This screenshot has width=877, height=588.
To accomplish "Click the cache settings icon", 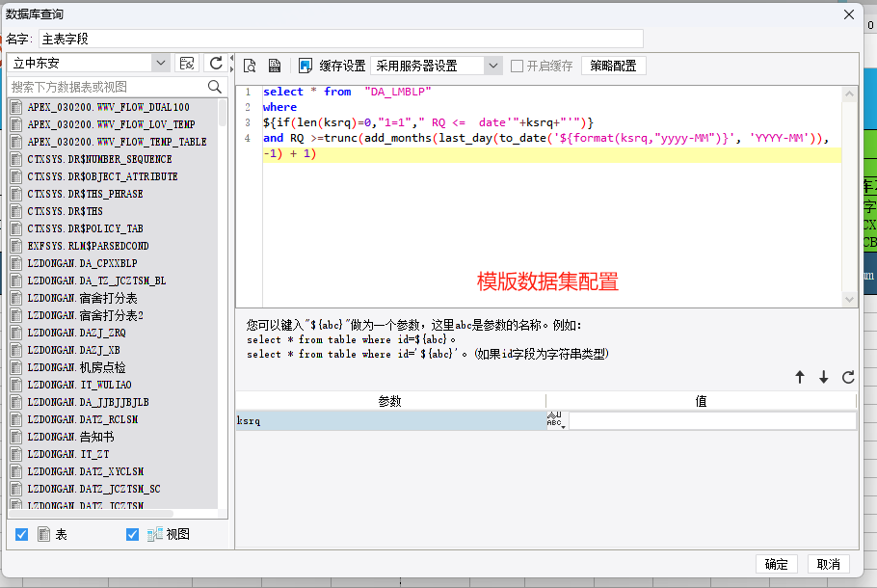I will click(305, 66).
